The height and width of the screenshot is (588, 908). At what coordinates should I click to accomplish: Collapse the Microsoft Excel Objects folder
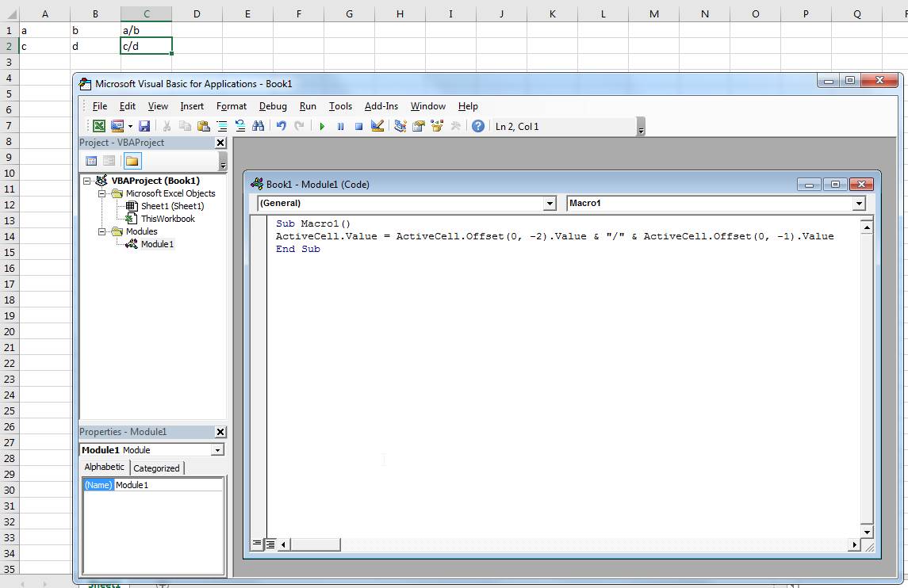(102, 193)
